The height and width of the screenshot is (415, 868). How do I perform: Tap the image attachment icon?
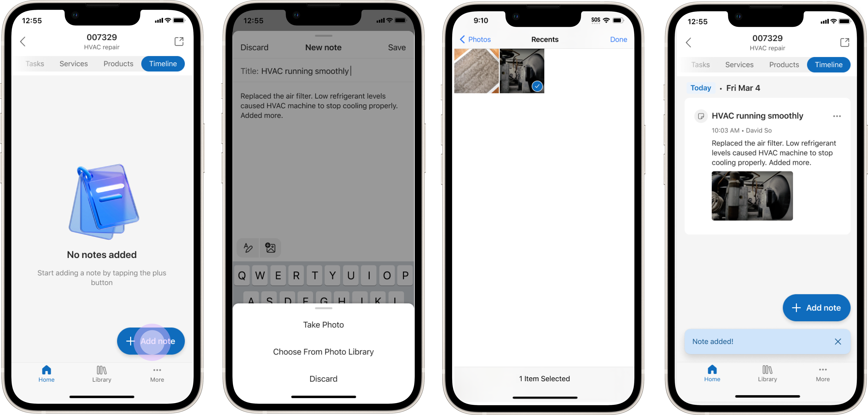point(270,247)
